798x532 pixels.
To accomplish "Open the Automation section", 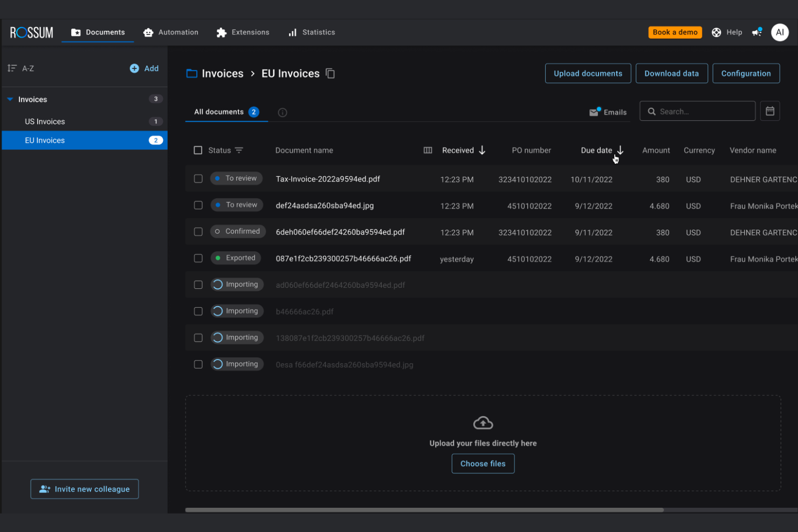I will pos(171,32).
